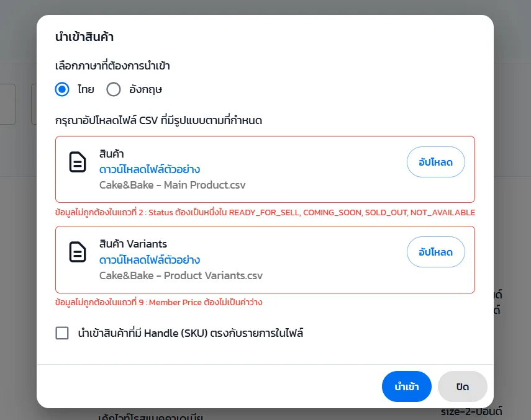Select the อังกฤษ language radio button
Screen dimensions: 531x420
coord(114,89)
